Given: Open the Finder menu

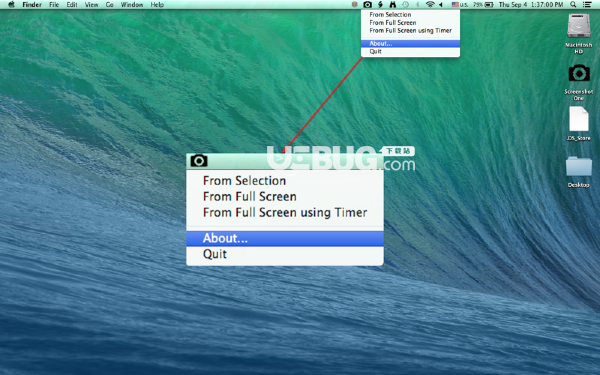Looking at the screenshot, I should click(x=32, y=5).
